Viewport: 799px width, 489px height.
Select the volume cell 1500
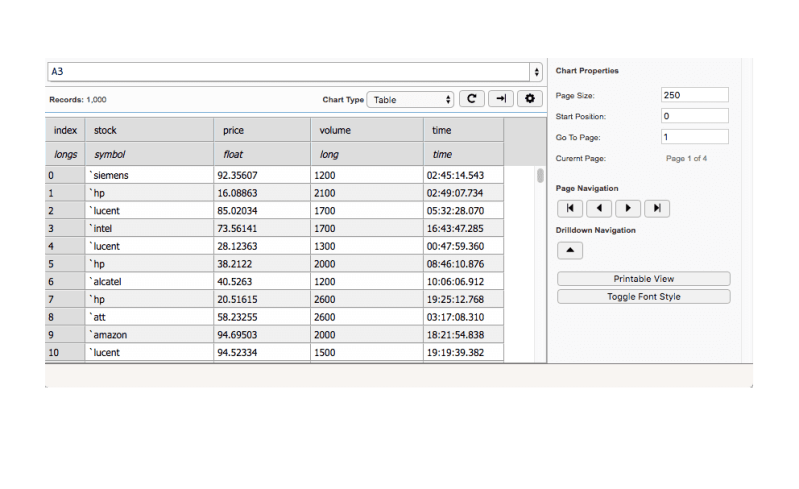point(367,352)
